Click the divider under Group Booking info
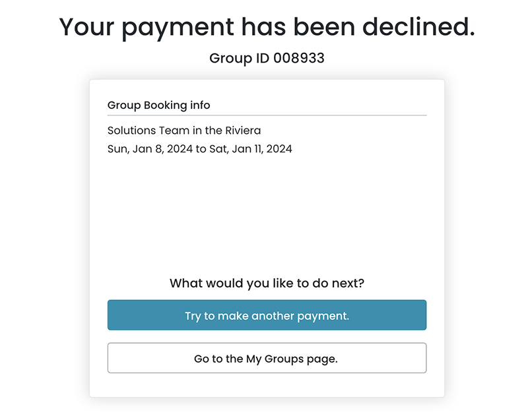This screenshot has width=528, height=420. pos(267,115)
